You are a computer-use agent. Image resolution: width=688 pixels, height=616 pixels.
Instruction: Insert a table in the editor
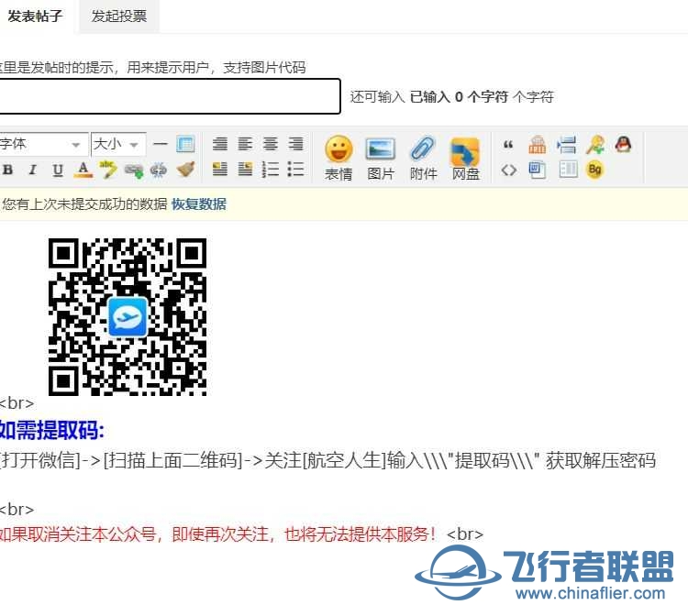[185, 144]
